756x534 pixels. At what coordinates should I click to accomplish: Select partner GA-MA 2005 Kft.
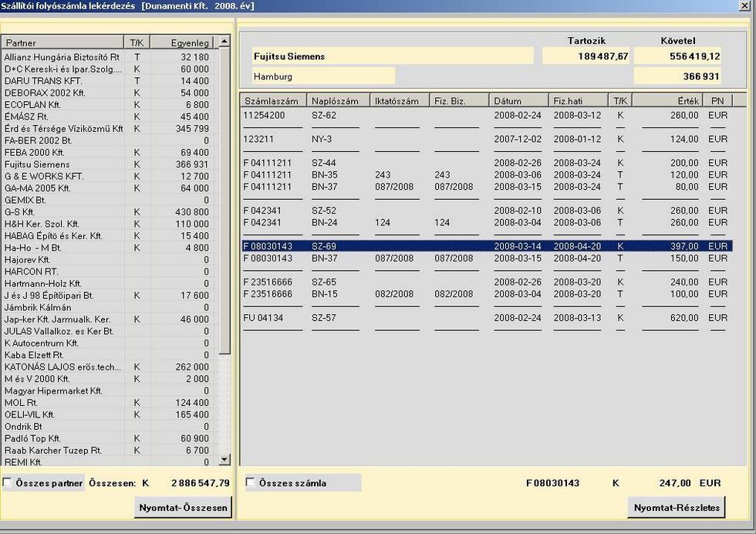point(110,188)
